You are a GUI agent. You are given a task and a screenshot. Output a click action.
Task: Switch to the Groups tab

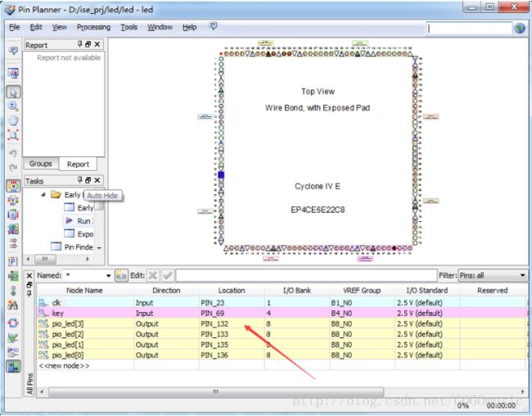point(41,164)
